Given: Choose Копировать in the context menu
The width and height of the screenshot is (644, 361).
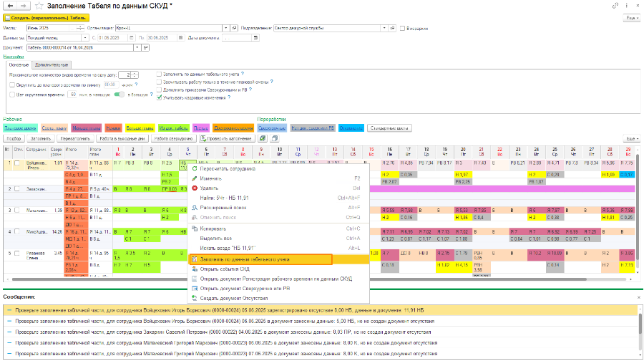Looking at the screenshot, I should (278, 228).
